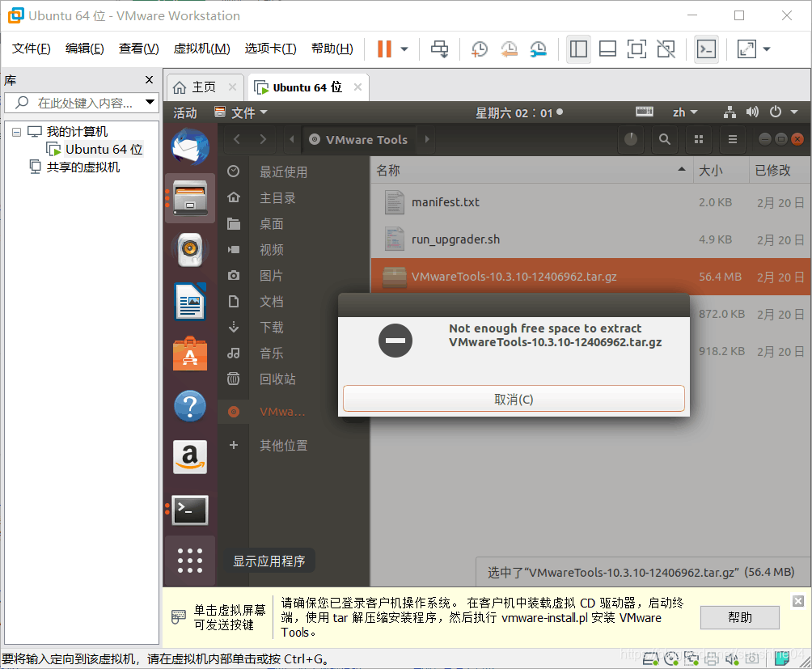Toggle the thumbnail bar view icon
Image resolution: width=812 pixels, height=669 pixels.
click(x=607, y=49)
